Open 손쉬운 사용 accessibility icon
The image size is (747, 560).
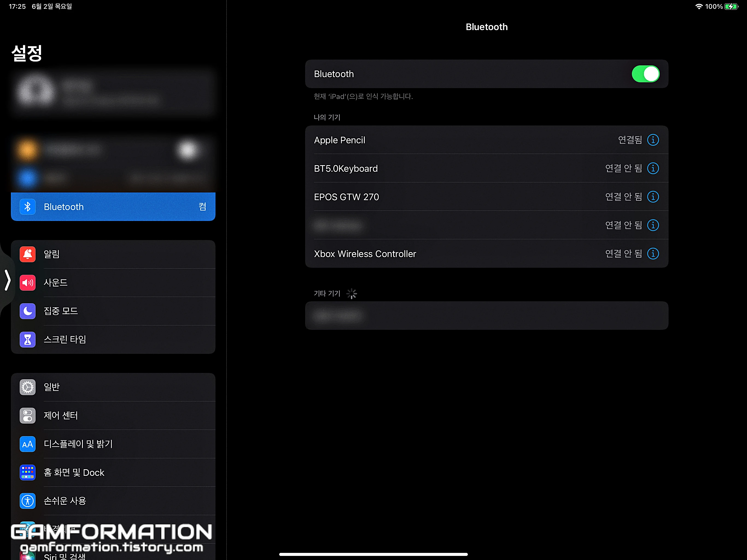(x=27, y=501)
